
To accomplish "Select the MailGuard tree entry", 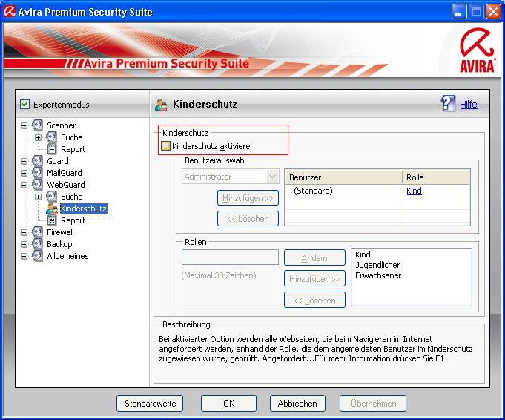I will (x=65, y=173).
